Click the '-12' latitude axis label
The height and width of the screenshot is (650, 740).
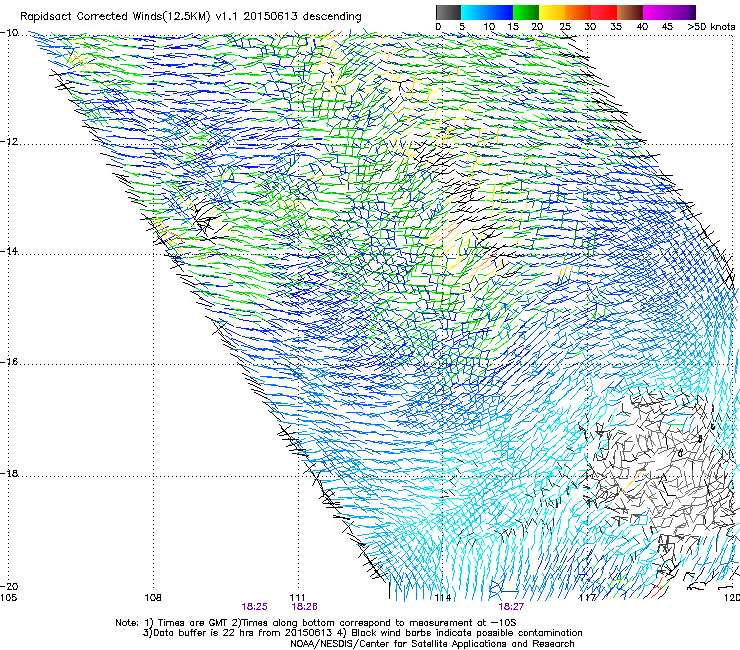tap(9, 142)
